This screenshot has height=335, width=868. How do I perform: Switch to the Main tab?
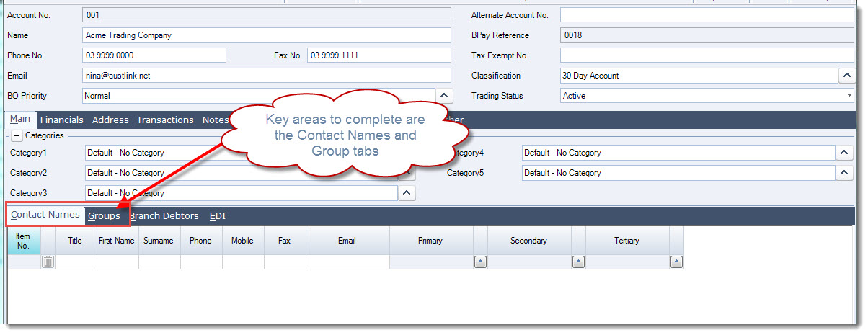point(20,120)
